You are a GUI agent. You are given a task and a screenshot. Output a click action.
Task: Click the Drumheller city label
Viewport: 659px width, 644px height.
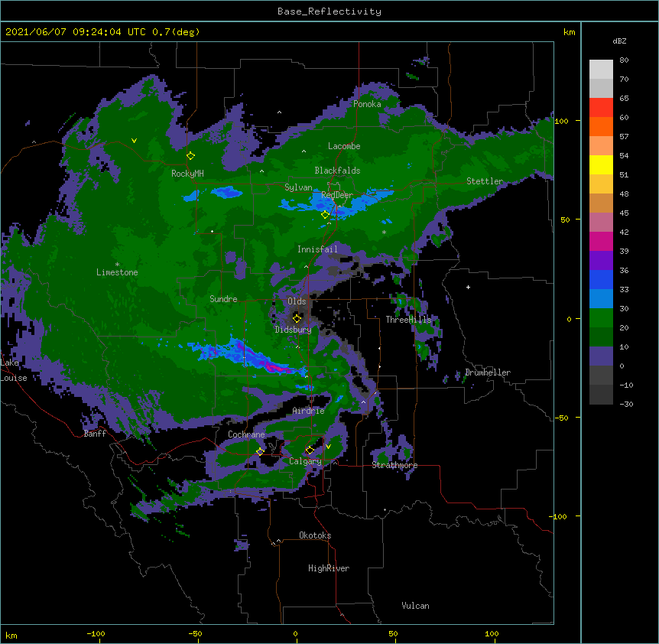tap(488, 372)
